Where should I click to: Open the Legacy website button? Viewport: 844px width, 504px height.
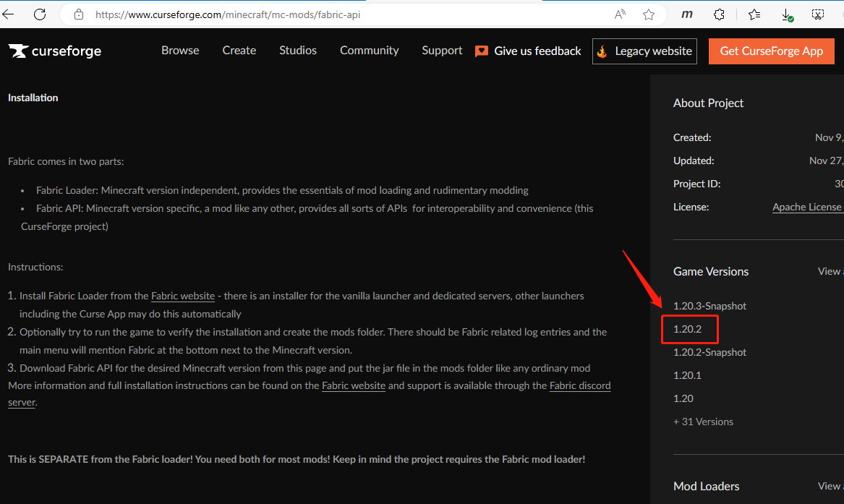645,51
